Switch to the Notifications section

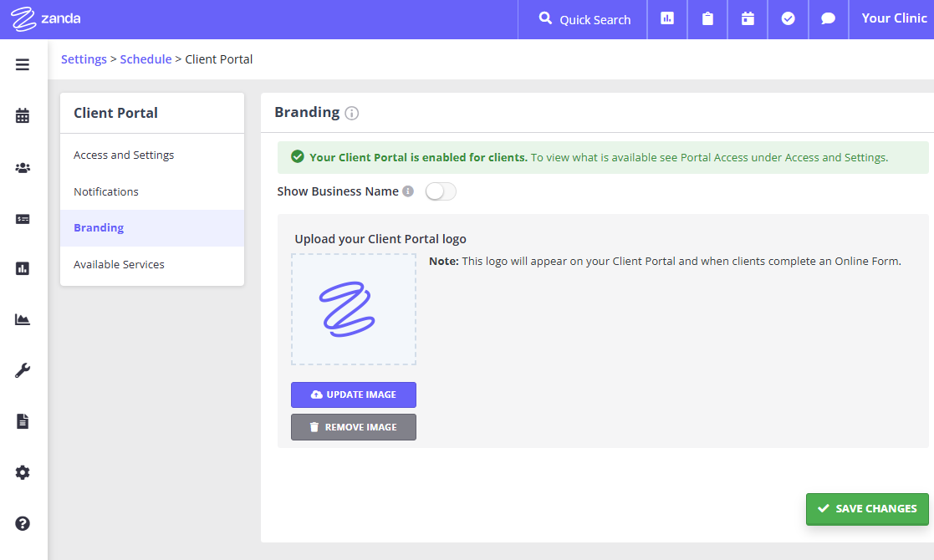106,191
